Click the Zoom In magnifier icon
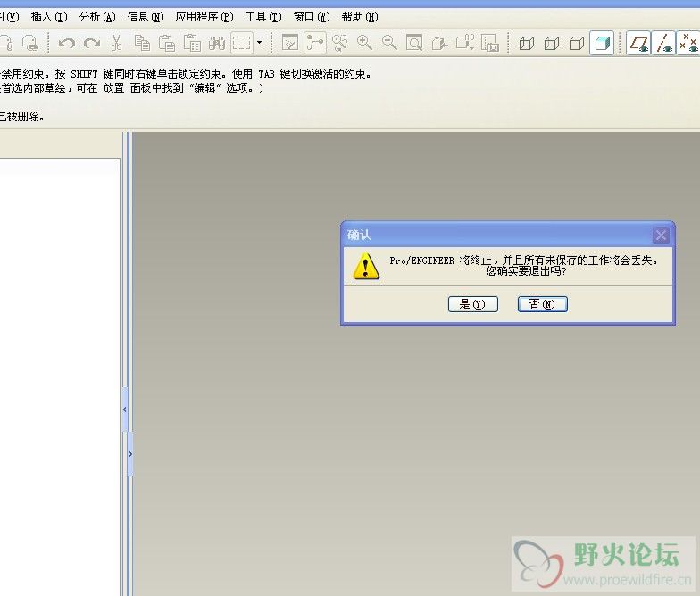Viewport: 700px width, 596px height. coord(364,43)
